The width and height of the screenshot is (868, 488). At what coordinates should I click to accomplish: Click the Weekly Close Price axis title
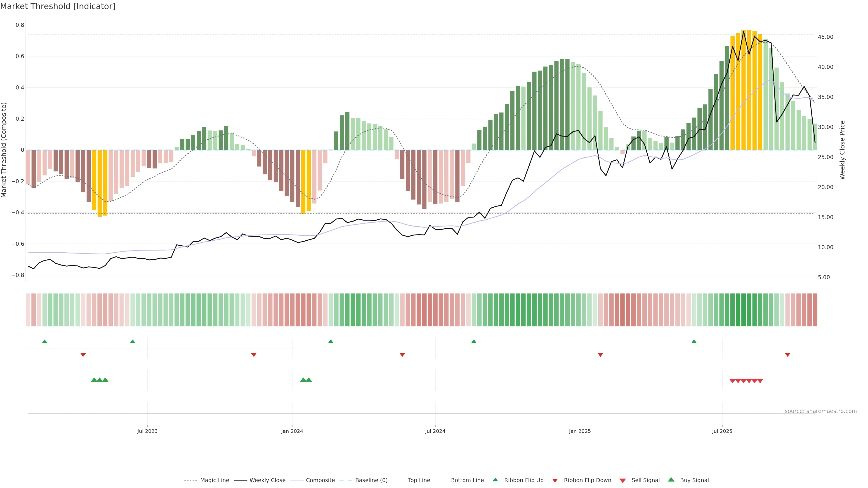842,150
